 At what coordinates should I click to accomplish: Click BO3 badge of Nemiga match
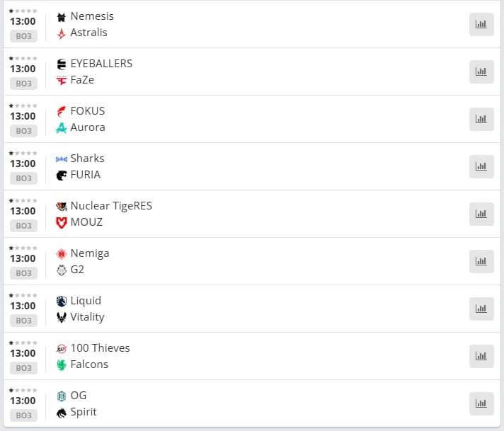[23, 273]
